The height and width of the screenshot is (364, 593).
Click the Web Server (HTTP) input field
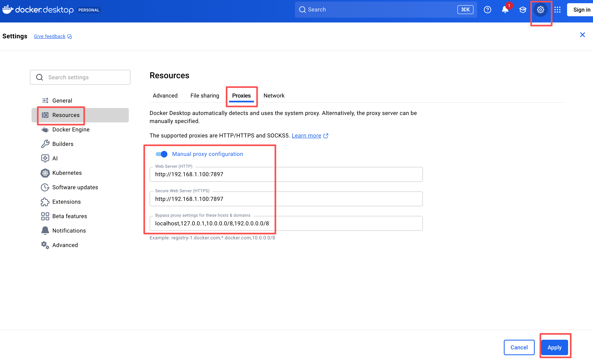286,174
